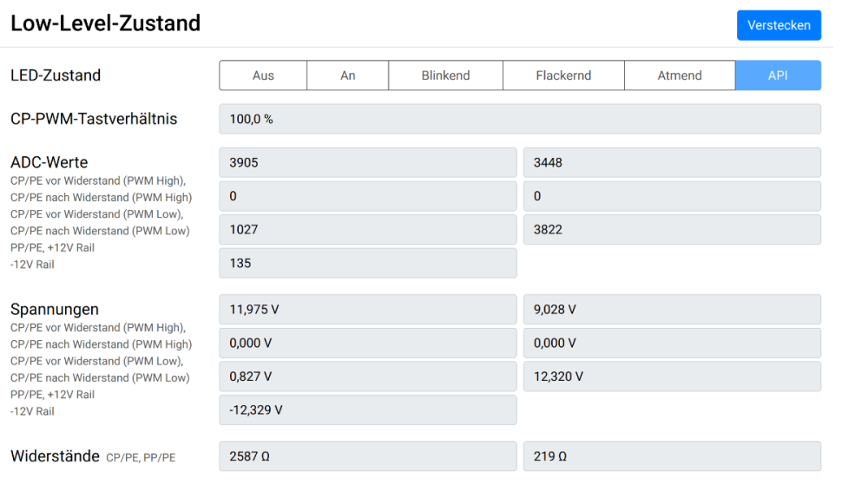Select the ADC value field showing 3448

tap(672, 162)
